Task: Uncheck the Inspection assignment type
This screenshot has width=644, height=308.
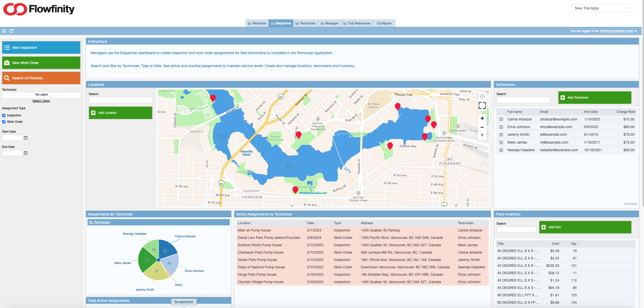Action: click(4, 115)
